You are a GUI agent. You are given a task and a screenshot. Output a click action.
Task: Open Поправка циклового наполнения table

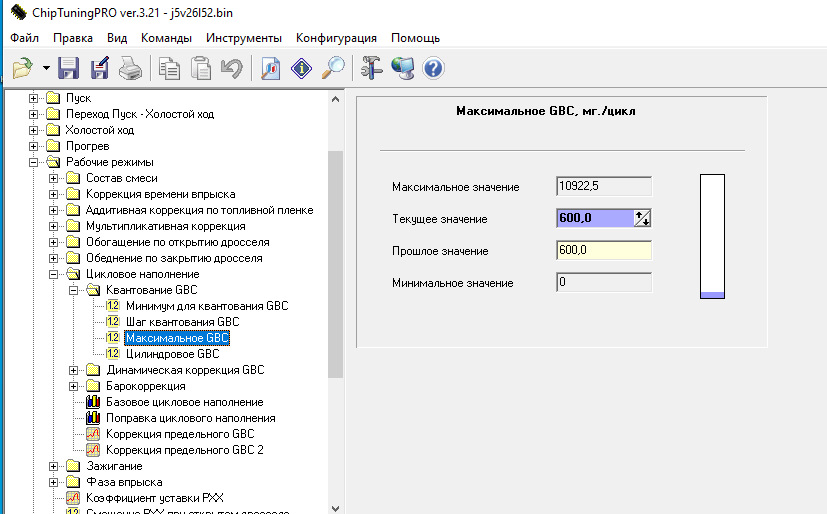pos(190,418)
